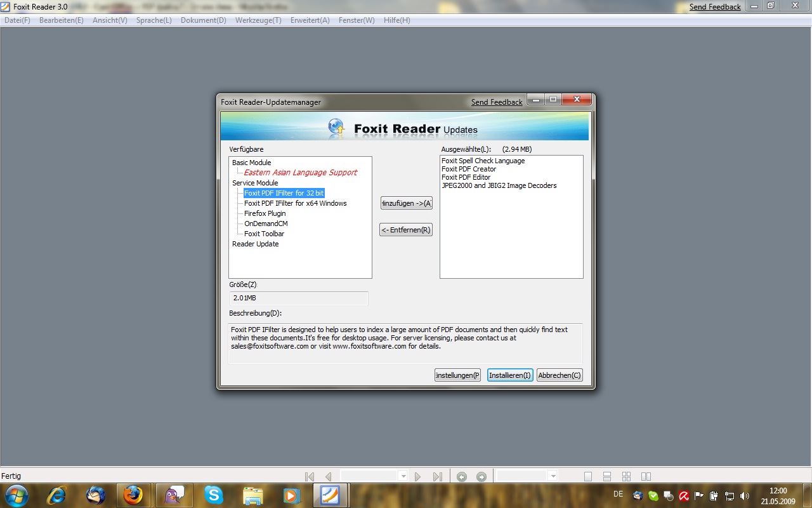Viewport: 812px width, 508px height.
Task: Select Foxit PDF IFilter for x64 Windows
Action: (295, 203)
